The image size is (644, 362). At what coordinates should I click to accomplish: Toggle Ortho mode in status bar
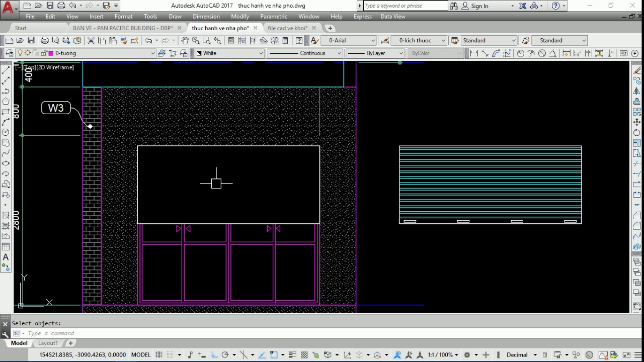pos(214,355)
